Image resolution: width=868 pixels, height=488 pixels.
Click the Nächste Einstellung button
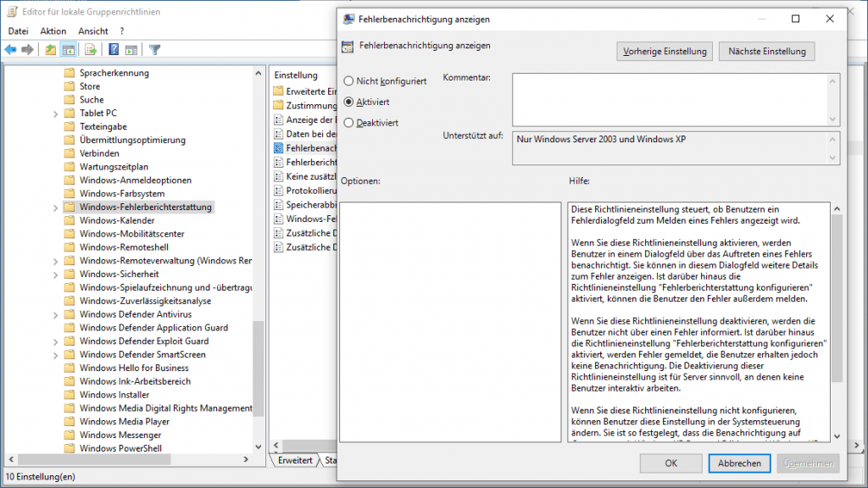765,51
